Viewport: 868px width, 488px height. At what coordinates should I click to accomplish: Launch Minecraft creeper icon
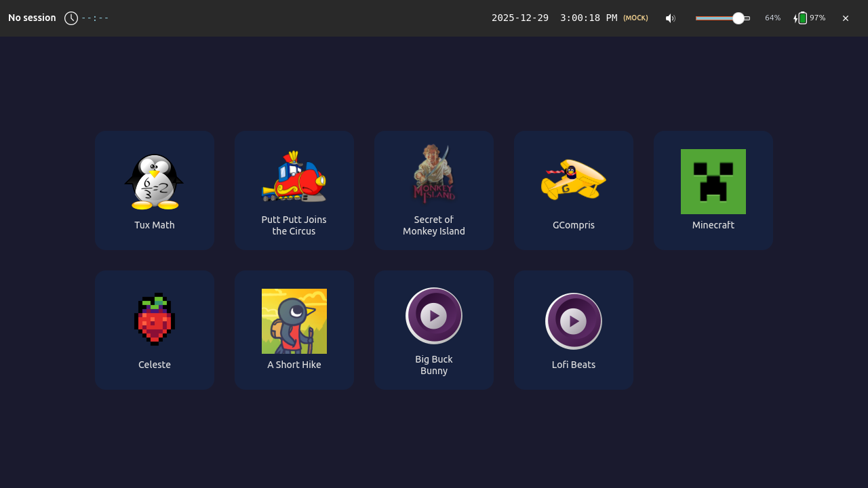point(713,181)
